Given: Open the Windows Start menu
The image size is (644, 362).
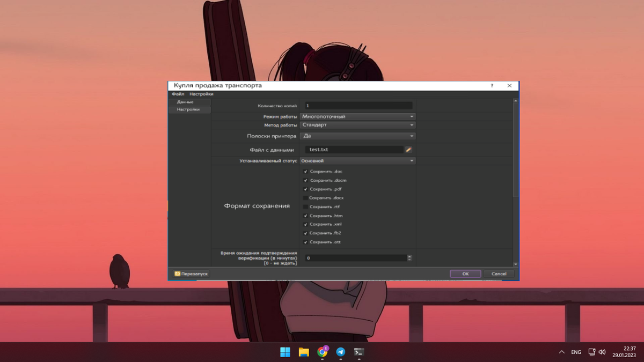Looking at the screenshot, I should coord(286,352).
